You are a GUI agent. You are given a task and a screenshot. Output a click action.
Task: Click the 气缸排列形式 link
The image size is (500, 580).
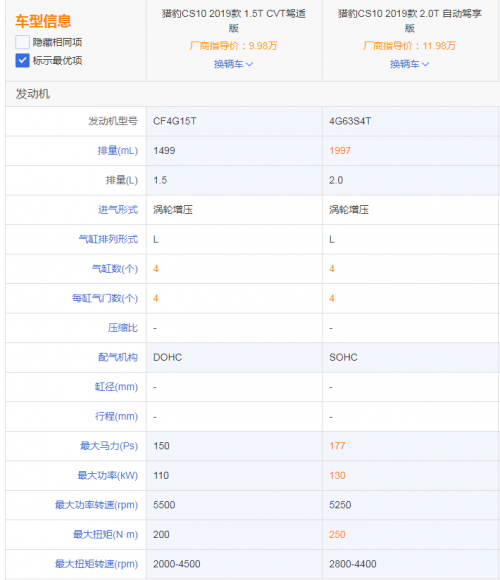click(108, 239)
